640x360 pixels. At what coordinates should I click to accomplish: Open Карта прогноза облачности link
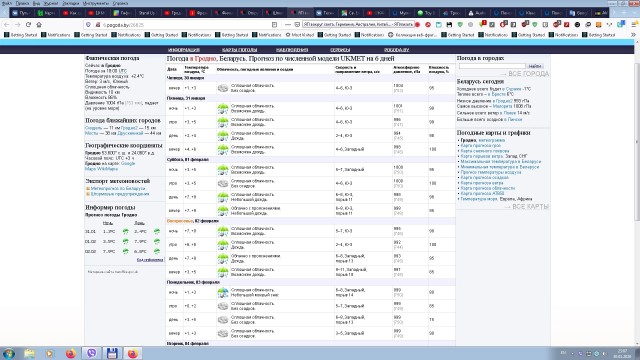tap(488, 188)
